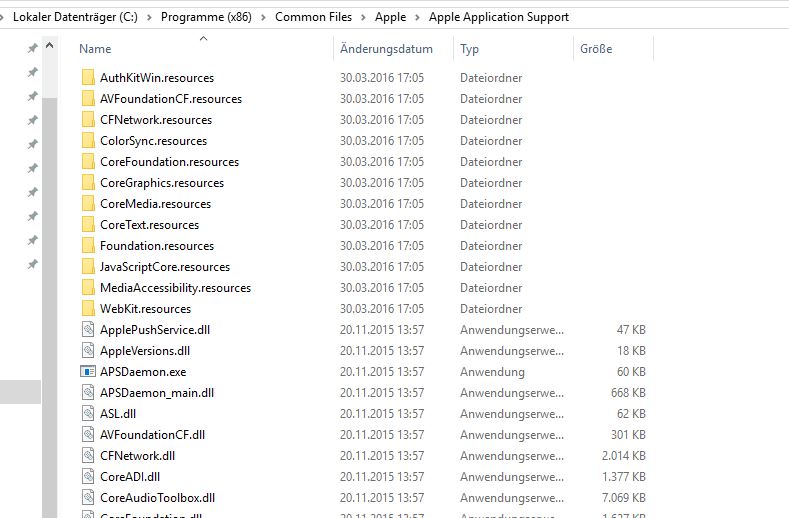Click the WebKit.resources folder icon
The width and height of the screenshot is (789, 518).
coord(88,309)
